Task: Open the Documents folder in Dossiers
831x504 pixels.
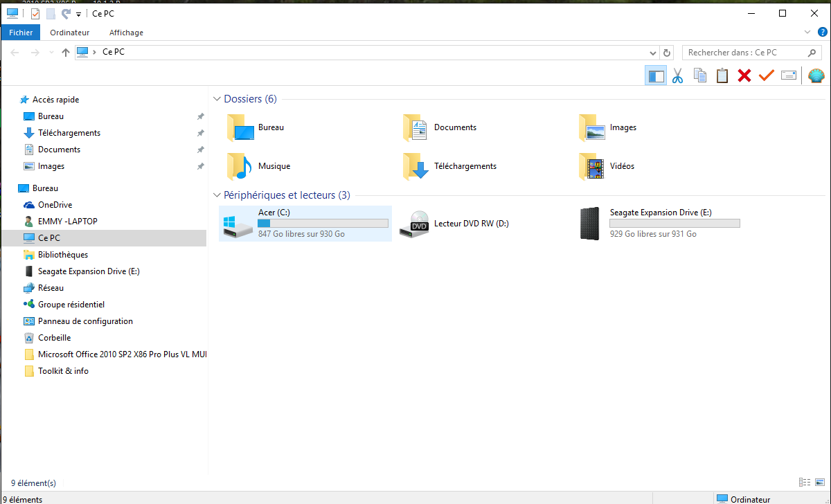Action: [440, 128]
